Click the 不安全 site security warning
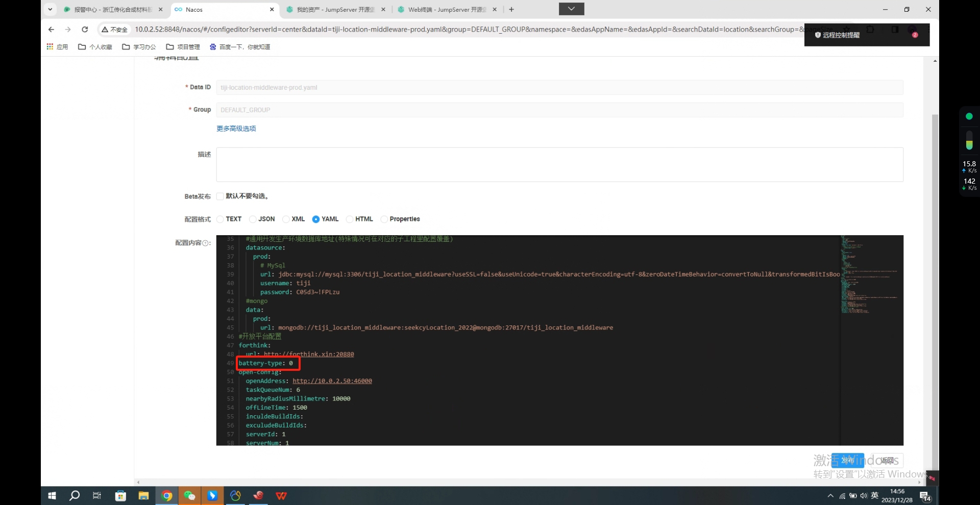 (x=115, y=30)
